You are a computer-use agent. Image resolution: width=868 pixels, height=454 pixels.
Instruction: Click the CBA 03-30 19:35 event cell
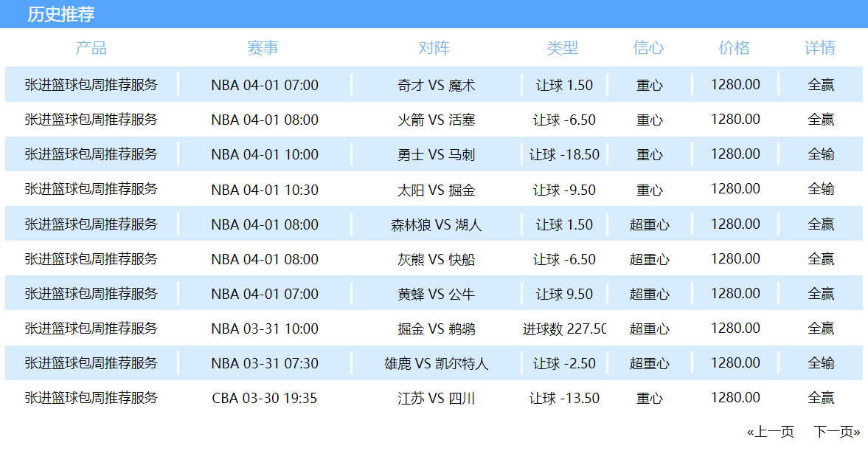pos(264,399)
